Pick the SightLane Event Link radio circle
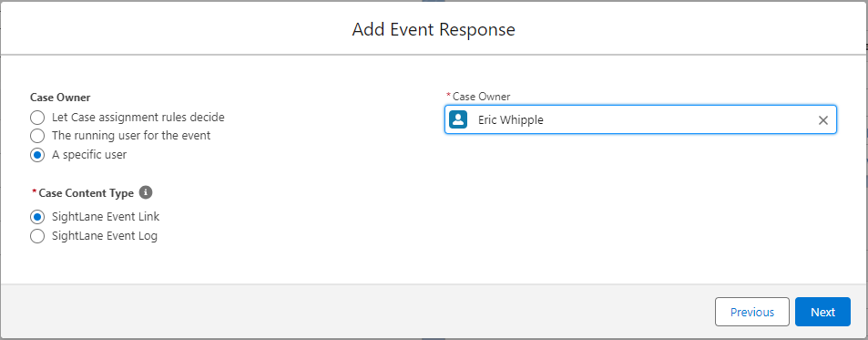Image resolution: width=868 pixels, height=340 pixels. pyautogui.click(x=37, y=217)
